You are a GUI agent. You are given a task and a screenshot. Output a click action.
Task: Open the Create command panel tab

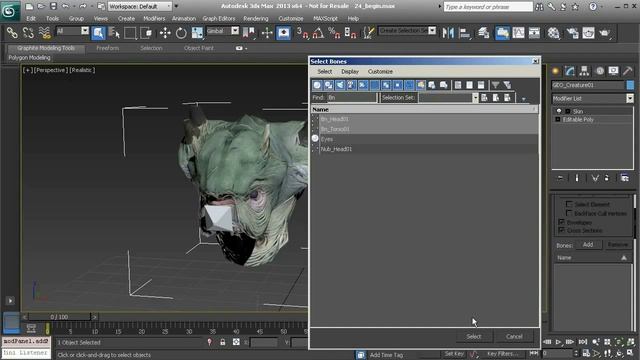[556, 71]
